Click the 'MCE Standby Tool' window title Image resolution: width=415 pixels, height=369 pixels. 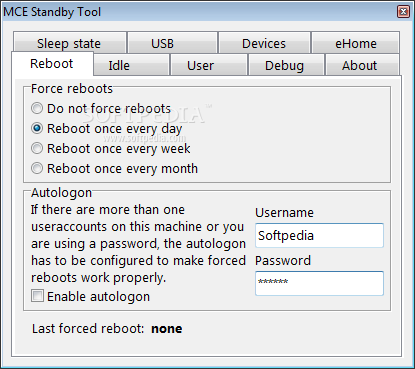tap(52, 12)
